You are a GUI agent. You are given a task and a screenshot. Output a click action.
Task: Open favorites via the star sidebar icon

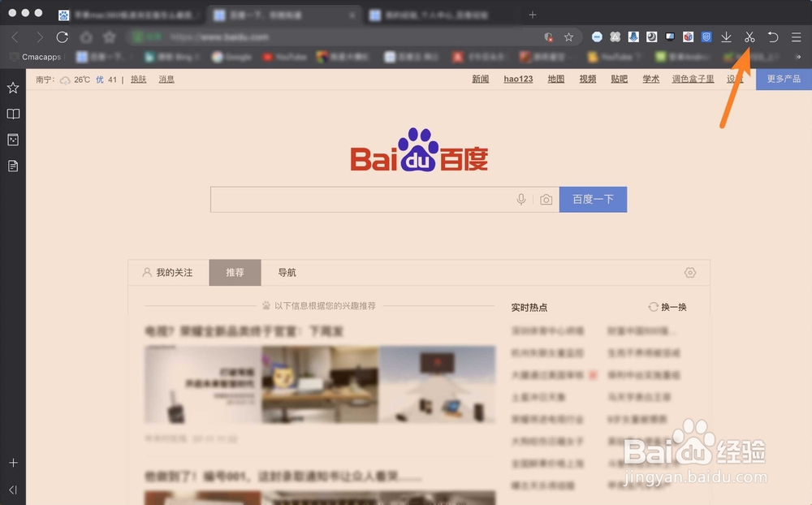pos(12,88)
